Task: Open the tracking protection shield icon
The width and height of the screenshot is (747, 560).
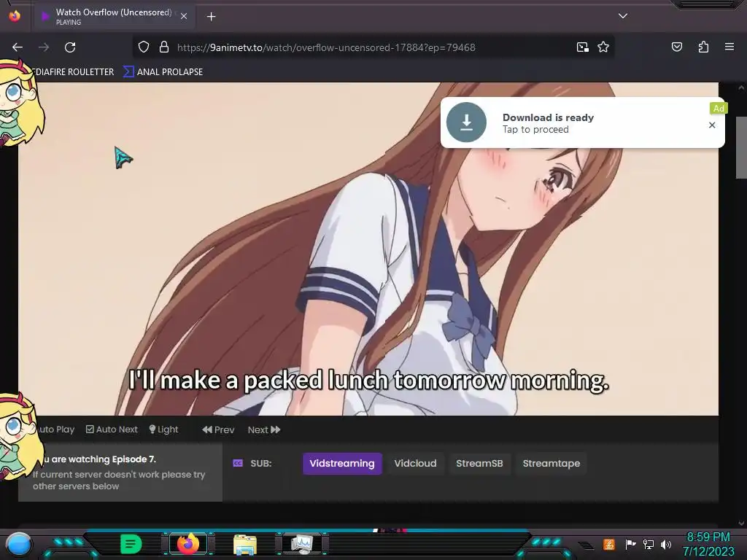Action: [144, 47]
